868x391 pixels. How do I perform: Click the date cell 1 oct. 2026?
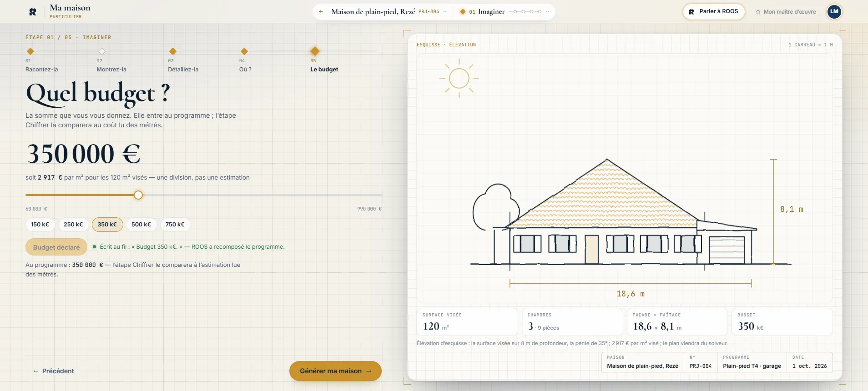pos(810,362)
